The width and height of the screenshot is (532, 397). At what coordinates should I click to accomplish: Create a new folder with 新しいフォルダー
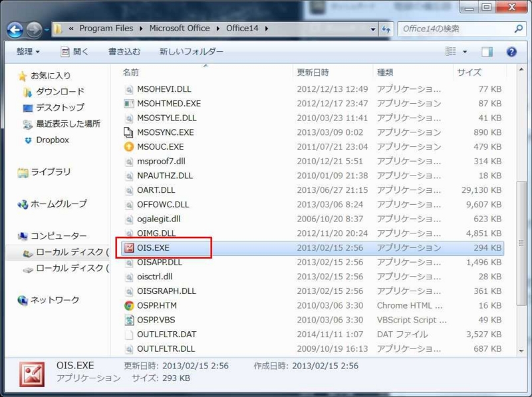191,52
